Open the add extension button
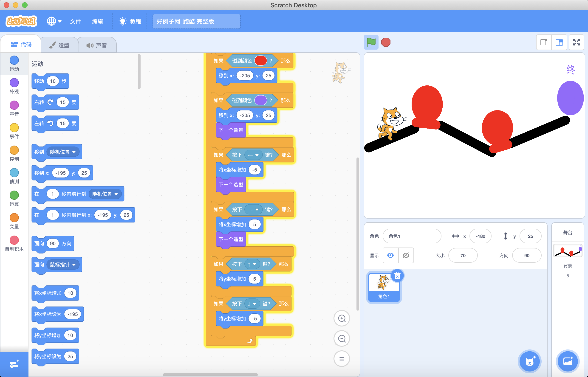This screenshot has width=588, height=377. (x=14, y=365)
